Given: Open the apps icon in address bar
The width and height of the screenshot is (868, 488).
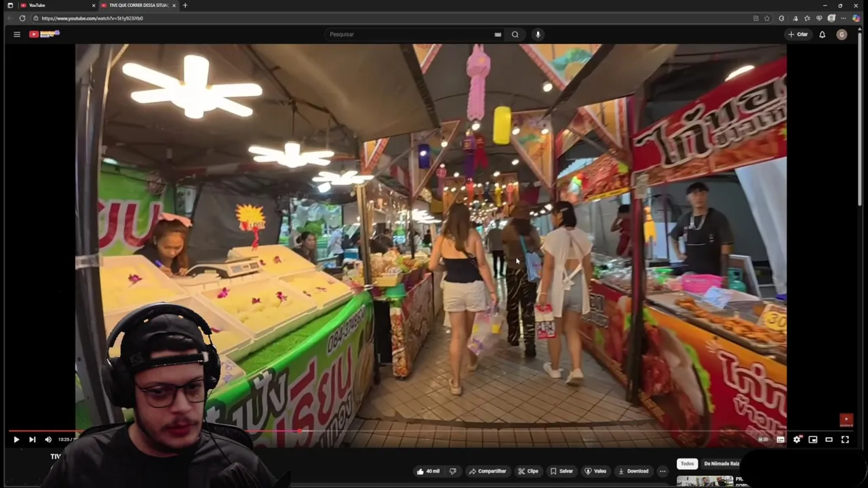Looking at the screenshot, I should pyautogui.click(x=756, y=18).
